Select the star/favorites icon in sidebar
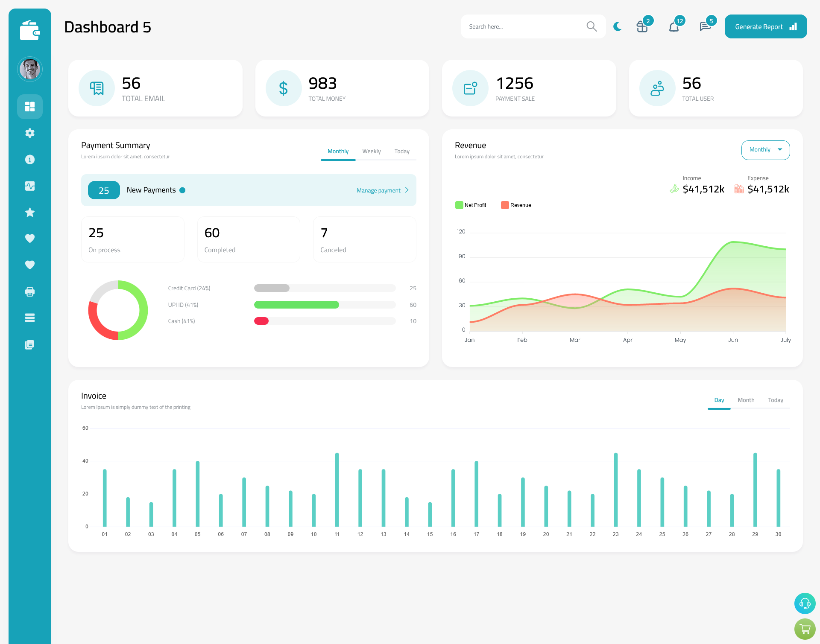This screenshot has height=644, width=820. tap(30, 212)
